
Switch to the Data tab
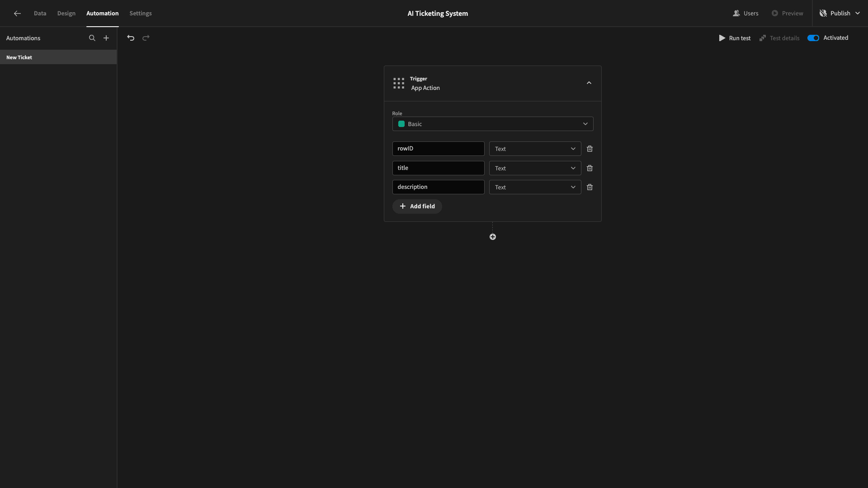40,14
